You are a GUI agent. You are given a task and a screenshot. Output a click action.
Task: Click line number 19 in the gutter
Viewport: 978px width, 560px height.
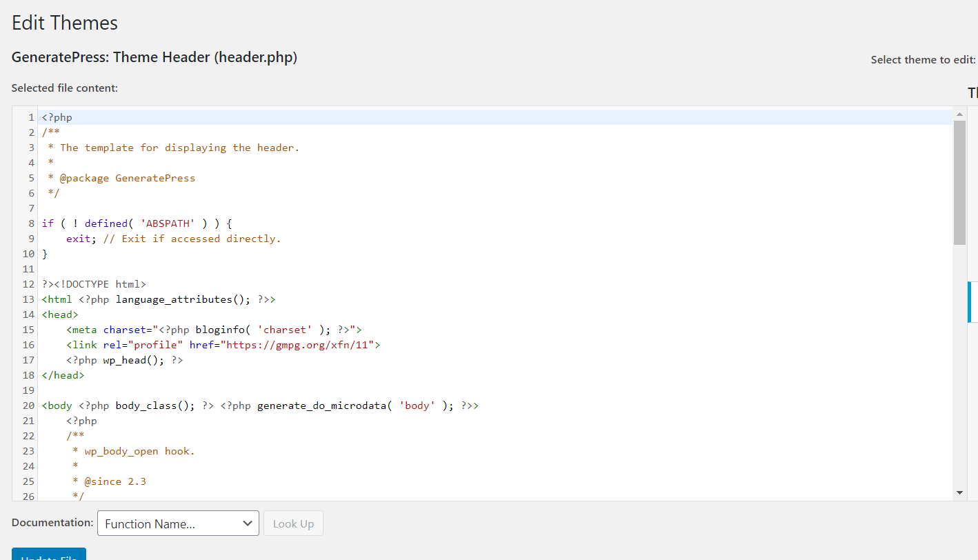click(x=28, y=390)
